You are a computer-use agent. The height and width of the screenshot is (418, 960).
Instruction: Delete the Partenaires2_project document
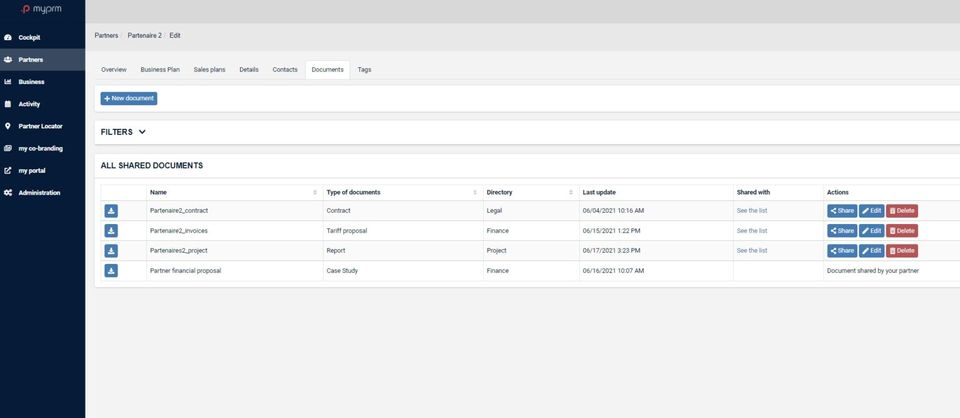pyautogui.click(x=902, y=251)
